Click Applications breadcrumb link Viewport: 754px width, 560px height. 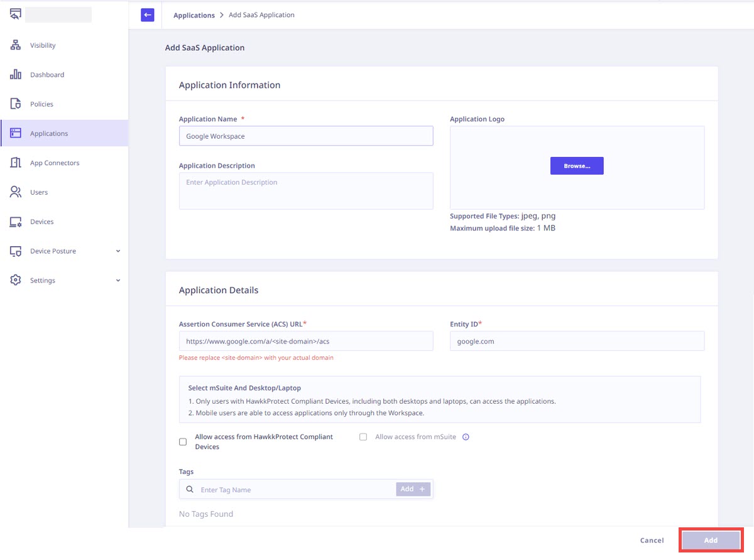click(x=194, y=15)
